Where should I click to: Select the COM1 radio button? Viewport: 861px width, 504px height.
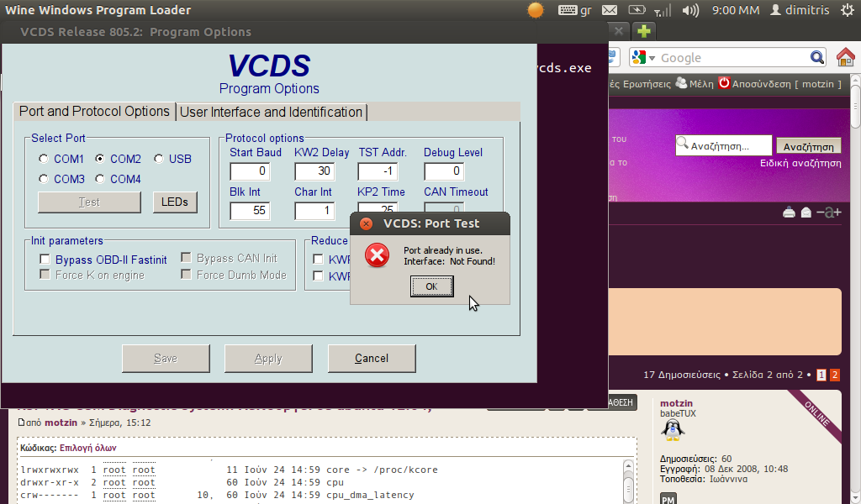click(44, 159)
